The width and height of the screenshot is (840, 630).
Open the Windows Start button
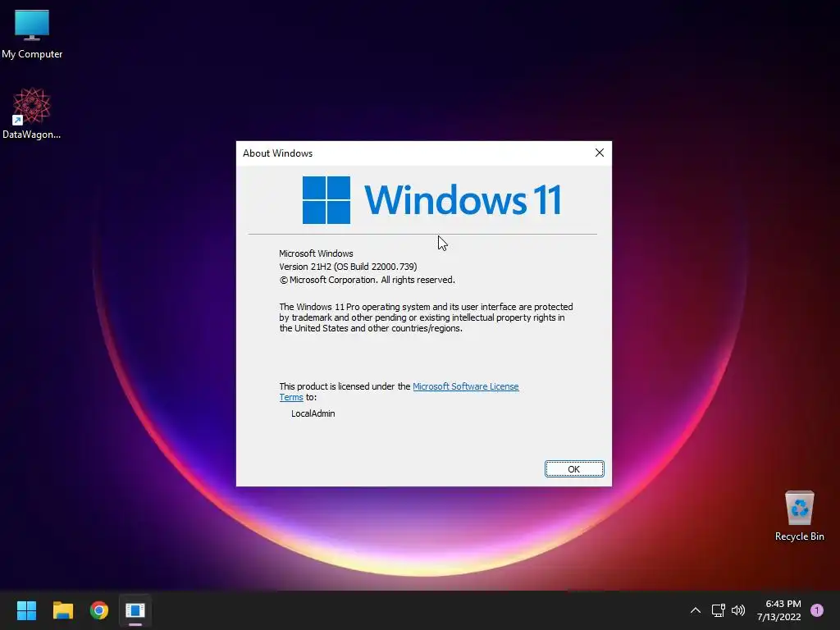click(x=26, y=610)
